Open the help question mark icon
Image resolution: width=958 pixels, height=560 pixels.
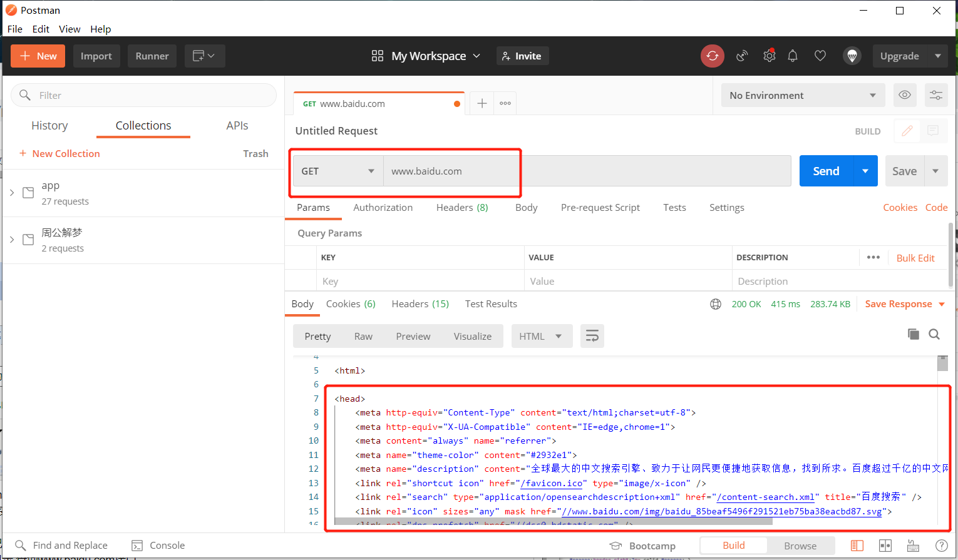(942, 546)
